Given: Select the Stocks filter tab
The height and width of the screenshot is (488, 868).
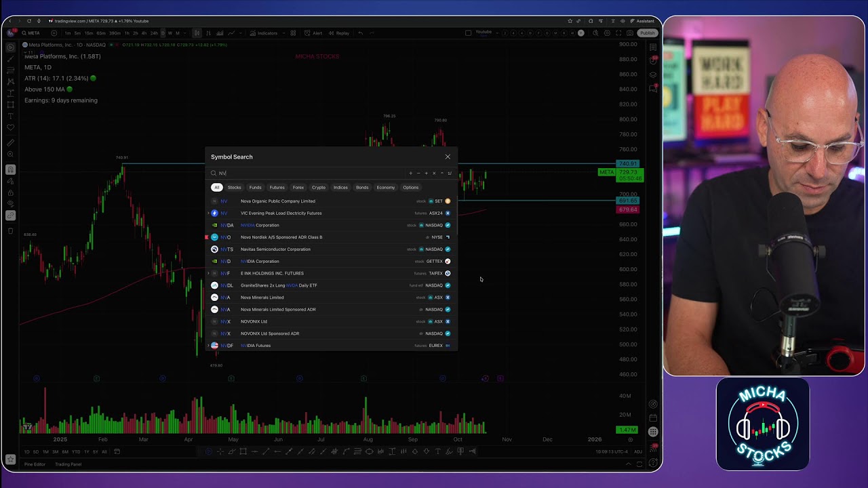Looking at the screenshot, I should [x=234, y=187].
